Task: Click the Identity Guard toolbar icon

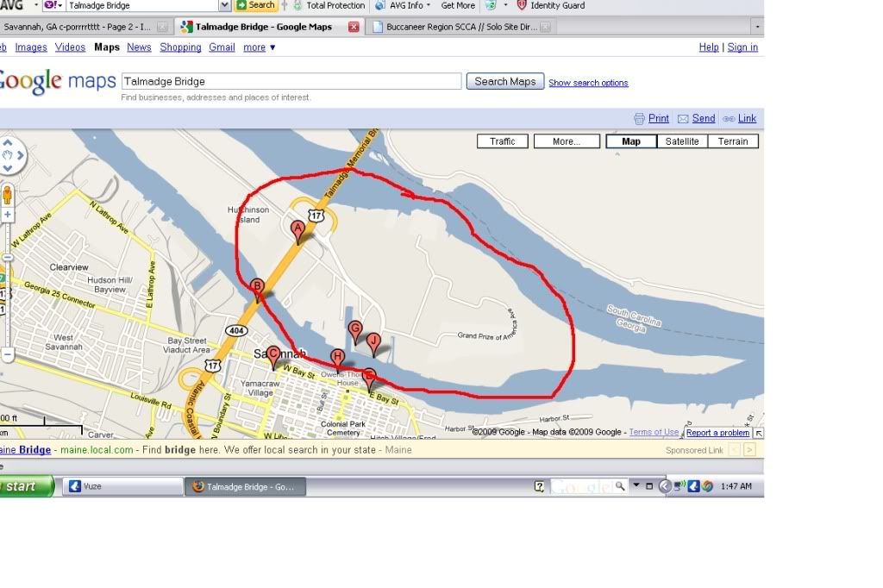Action: tap(522, 5)
